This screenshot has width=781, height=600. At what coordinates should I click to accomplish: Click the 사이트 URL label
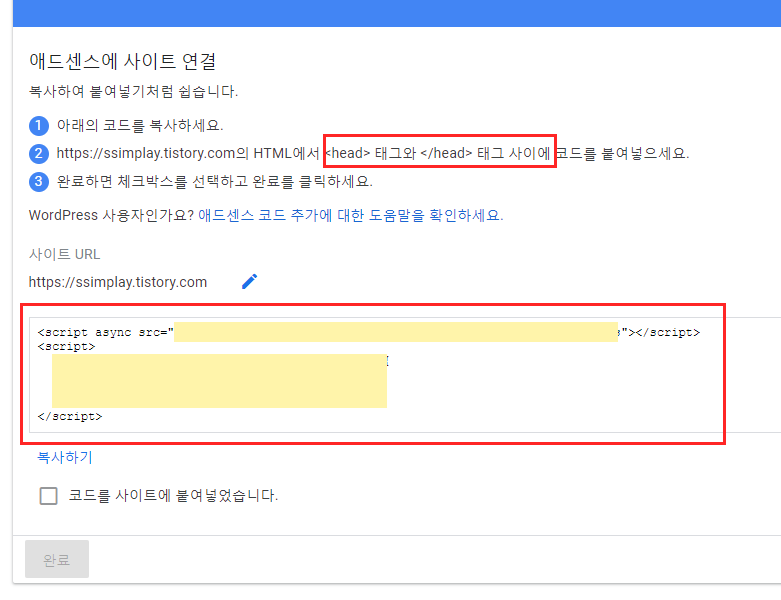coord(64,254)
